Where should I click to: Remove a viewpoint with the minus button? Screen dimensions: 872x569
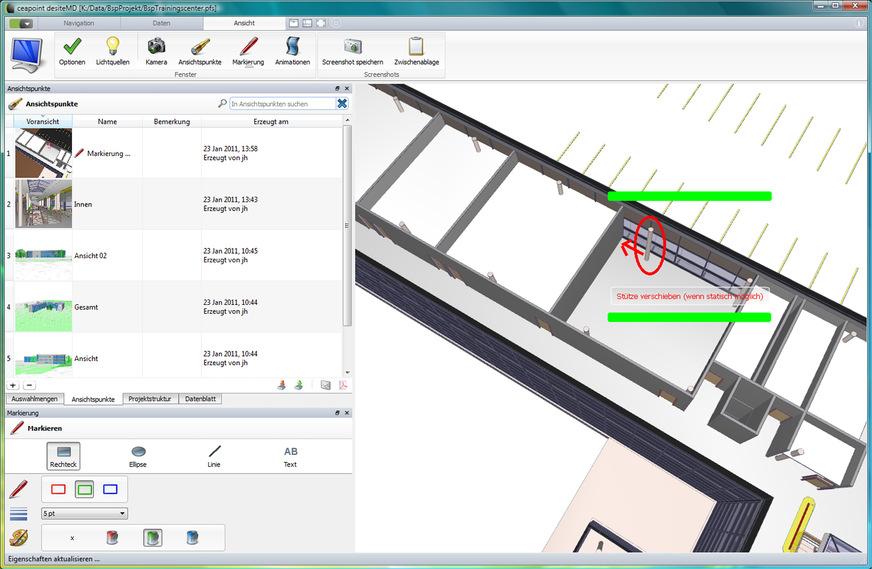29,385
